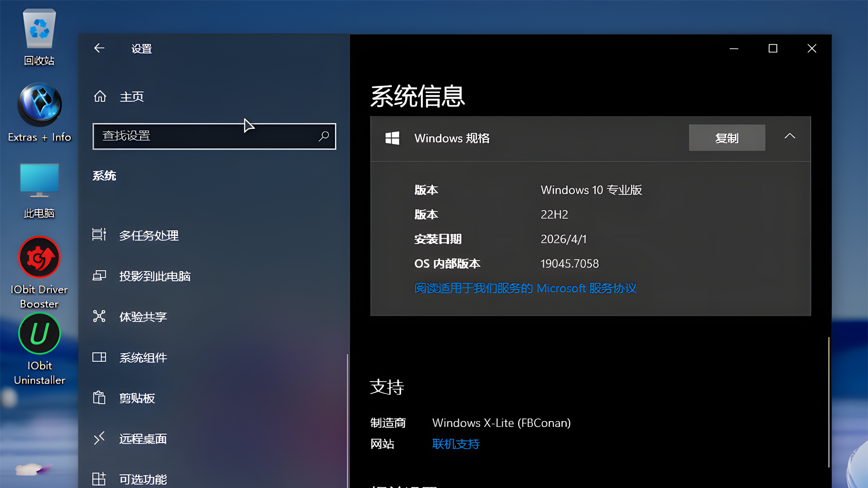Click the 网站 label
868x488 pixels.
(x=382, y=444)
